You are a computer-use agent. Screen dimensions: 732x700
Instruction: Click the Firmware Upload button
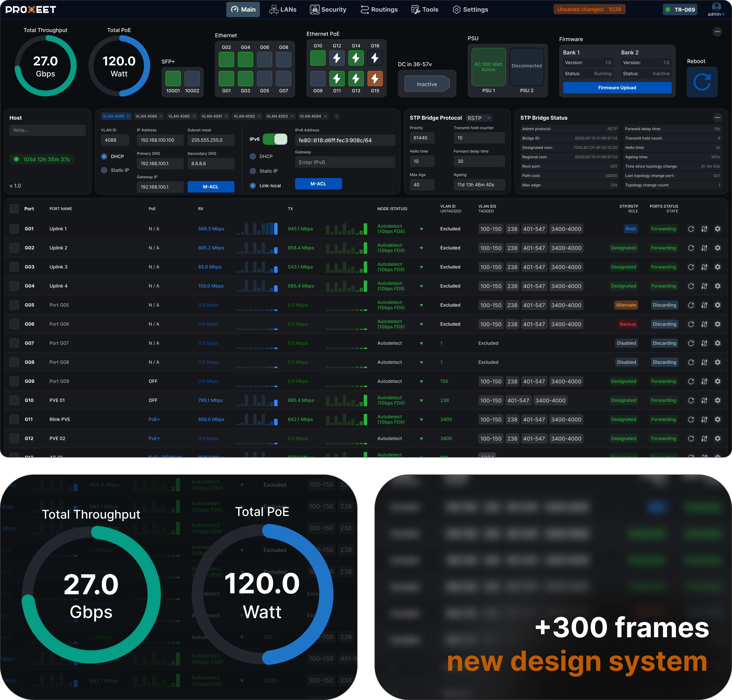point(617,88)
